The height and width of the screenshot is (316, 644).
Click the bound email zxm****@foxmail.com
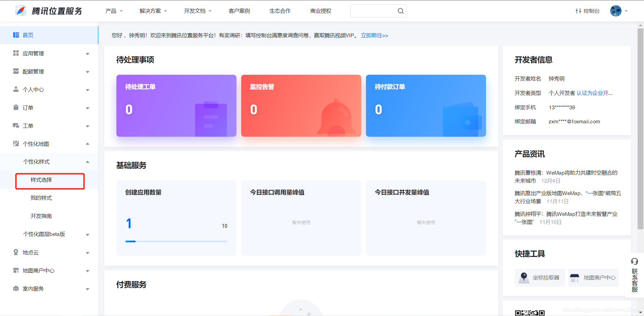click(x=574, y=122)
